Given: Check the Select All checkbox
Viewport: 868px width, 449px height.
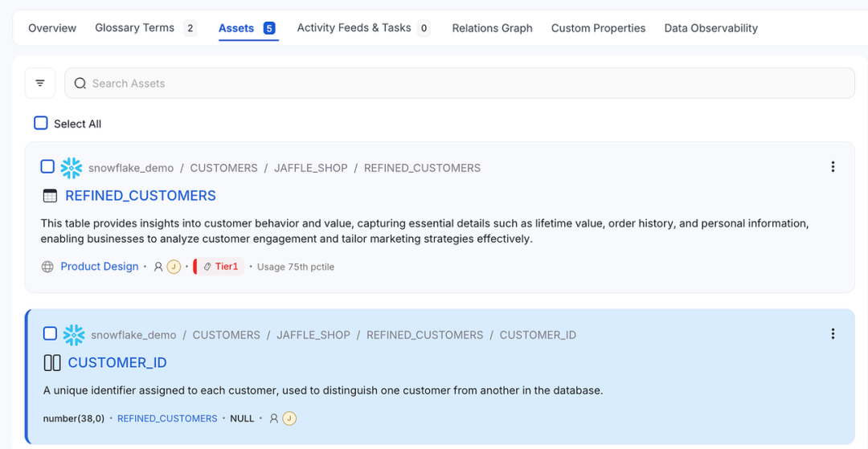Looking at the screenshot, I should coord(41,124).
